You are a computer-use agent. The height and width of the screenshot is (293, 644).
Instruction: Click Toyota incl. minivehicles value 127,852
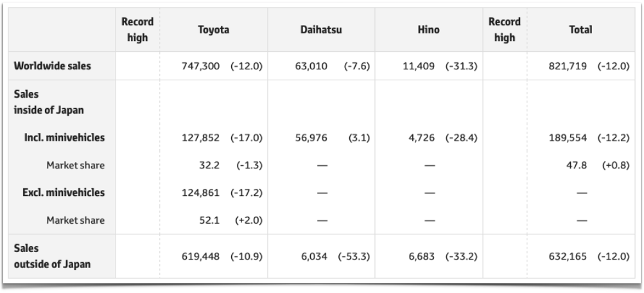(x=200, y=138)
